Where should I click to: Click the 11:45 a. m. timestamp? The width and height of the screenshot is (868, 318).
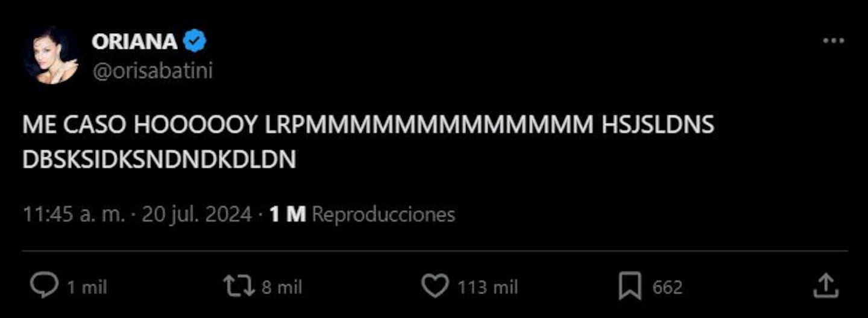pyautogui.click(x=75, y=214)
